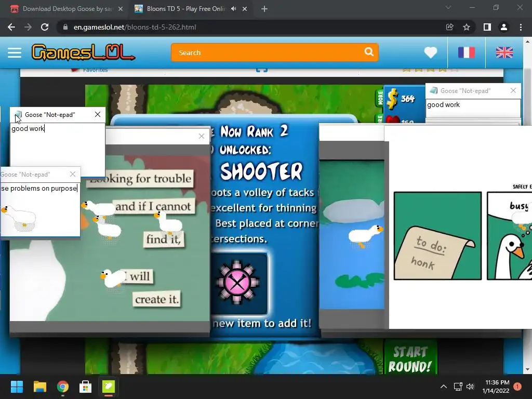Click the browser forward arrow
This screenshot has height=399, width=532.
click(x=28, y=27)
